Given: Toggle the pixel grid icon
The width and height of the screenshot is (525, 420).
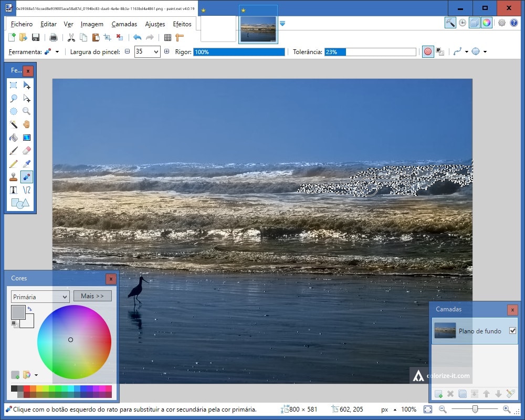Looking at the screenshot, I should click(168, 37).
